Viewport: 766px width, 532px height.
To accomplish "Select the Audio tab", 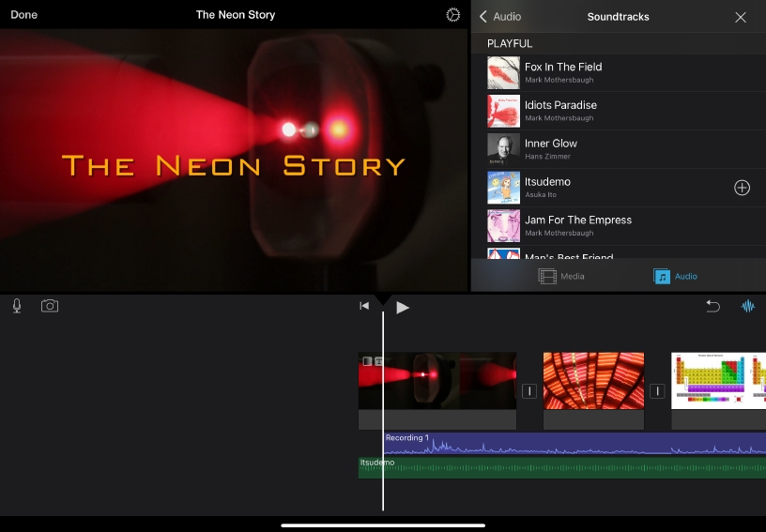I will [x=676, y=276].
